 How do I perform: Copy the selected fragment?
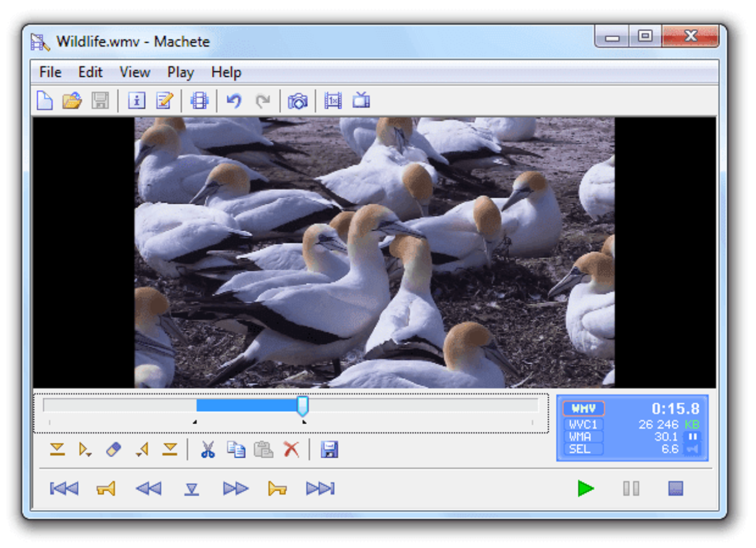[x=236, y=450]
